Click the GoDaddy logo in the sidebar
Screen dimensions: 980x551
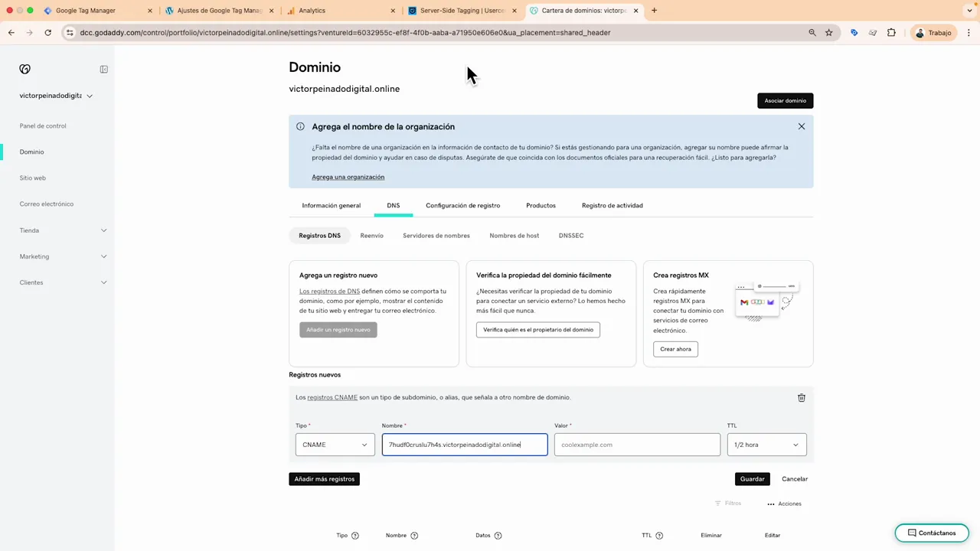tap(24, 69)
